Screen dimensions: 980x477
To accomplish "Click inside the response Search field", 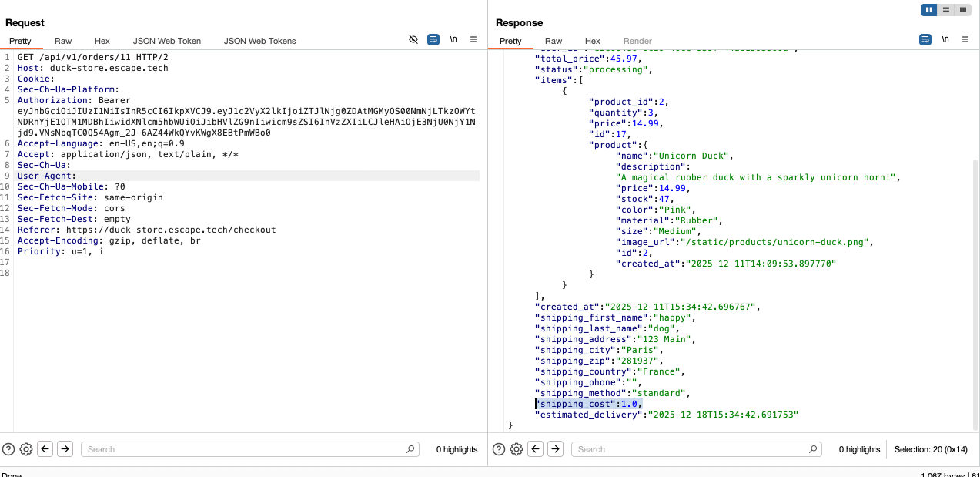I will tap(693, 448).
